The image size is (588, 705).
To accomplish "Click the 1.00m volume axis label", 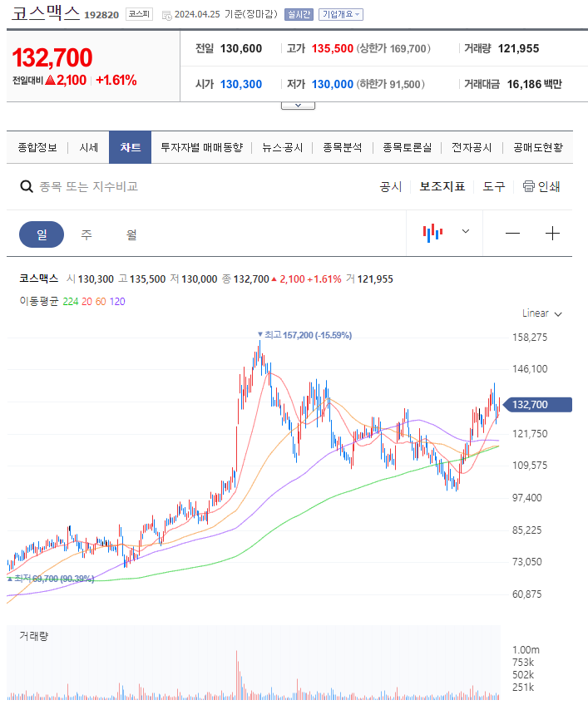I will click(526, 649).
